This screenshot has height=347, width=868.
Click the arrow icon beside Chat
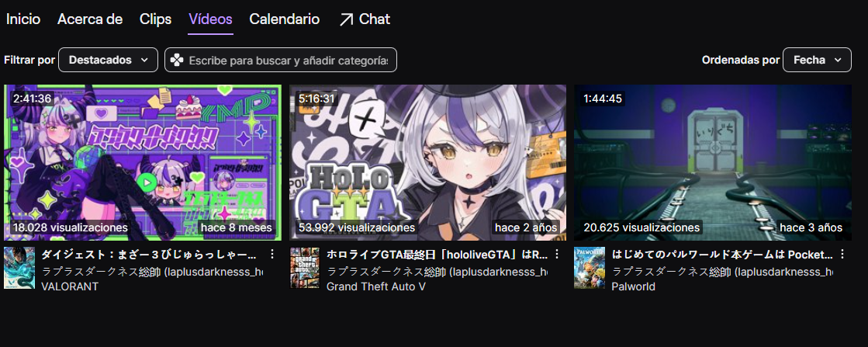coord(346,19)
